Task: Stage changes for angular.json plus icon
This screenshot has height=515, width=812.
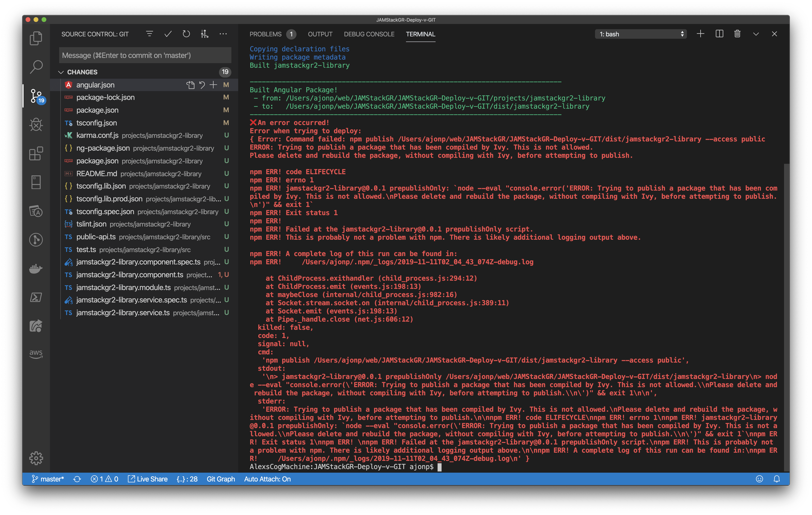Action: point(213,85)
